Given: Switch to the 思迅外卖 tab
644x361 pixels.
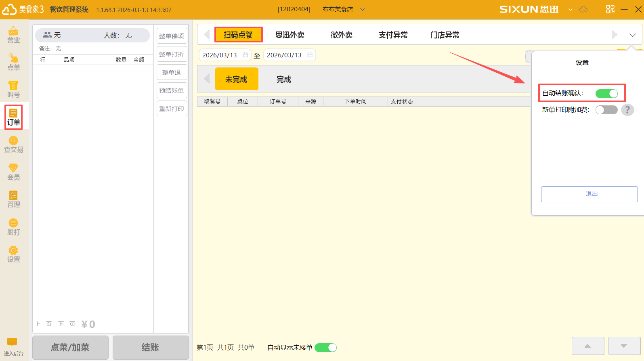Looking at the screenshot, I should click(x=290, y=35).
